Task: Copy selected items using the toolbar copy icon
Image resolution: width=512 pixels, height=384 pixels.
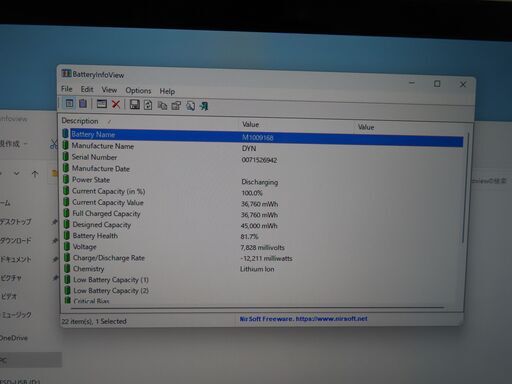Action: (162, 106)
